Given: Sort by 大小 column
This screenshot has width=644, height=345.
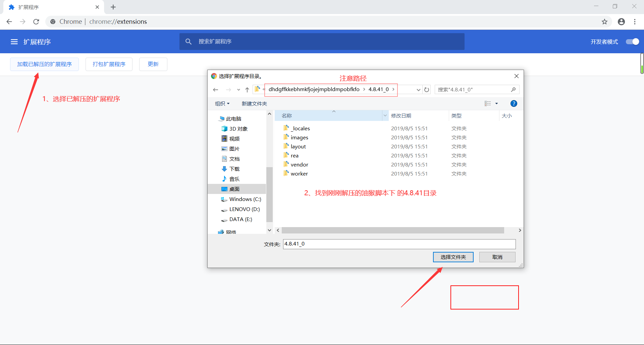Looking at the screenshot, I should 511,116.
